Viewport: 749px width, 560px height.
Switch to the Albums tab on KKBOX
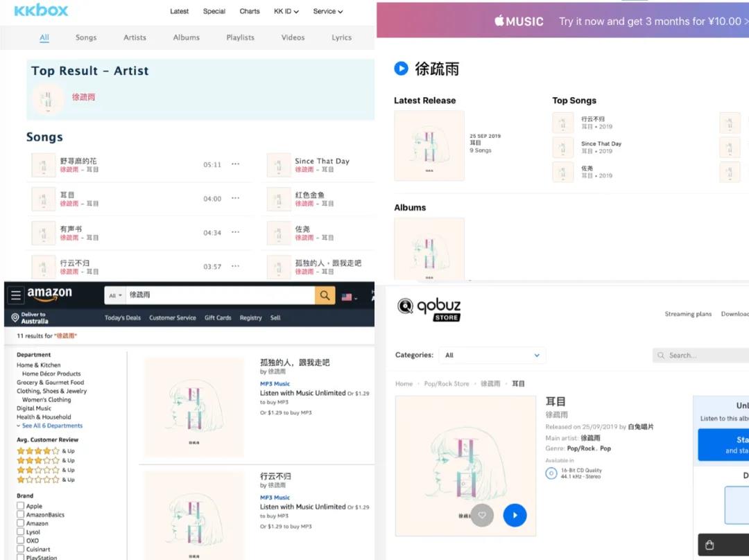tap(186, 37)
